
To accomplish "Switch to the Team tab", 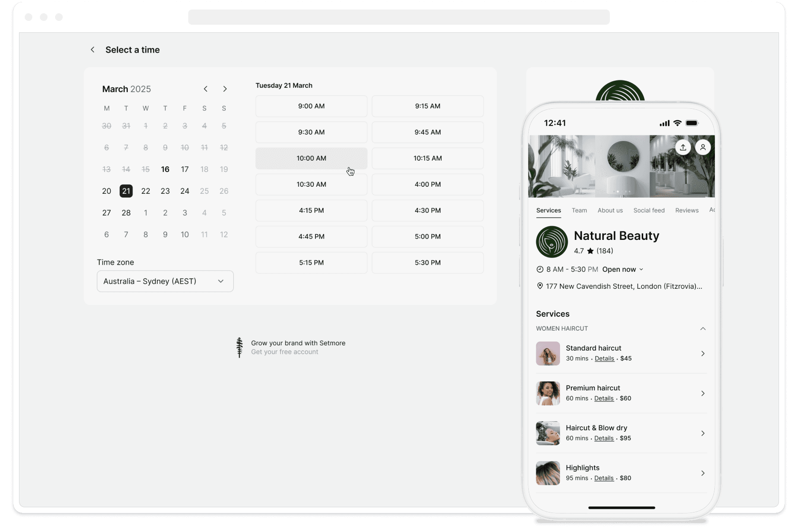I will 579,210.
